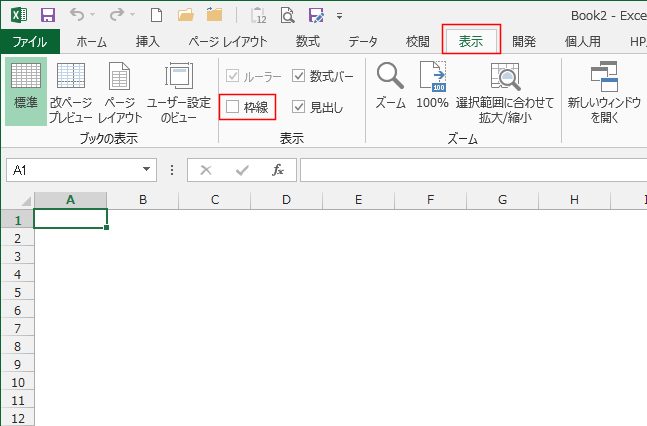Click the clipboard 12 icon in toolbar
The image size is (647, 426).
[259, 16]
